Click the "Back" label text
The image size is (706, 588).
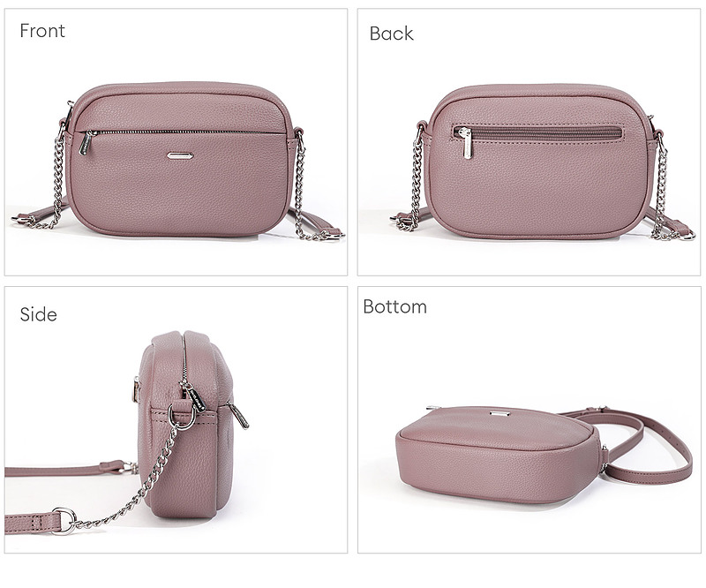click(x=391, y=34)
